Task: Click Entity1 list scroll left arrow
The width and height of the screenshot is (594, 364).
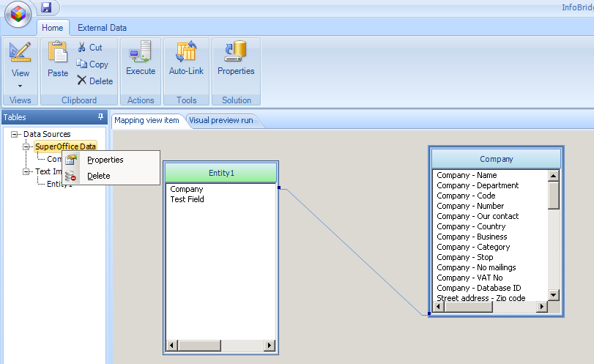Action: (x=172, y=346)
